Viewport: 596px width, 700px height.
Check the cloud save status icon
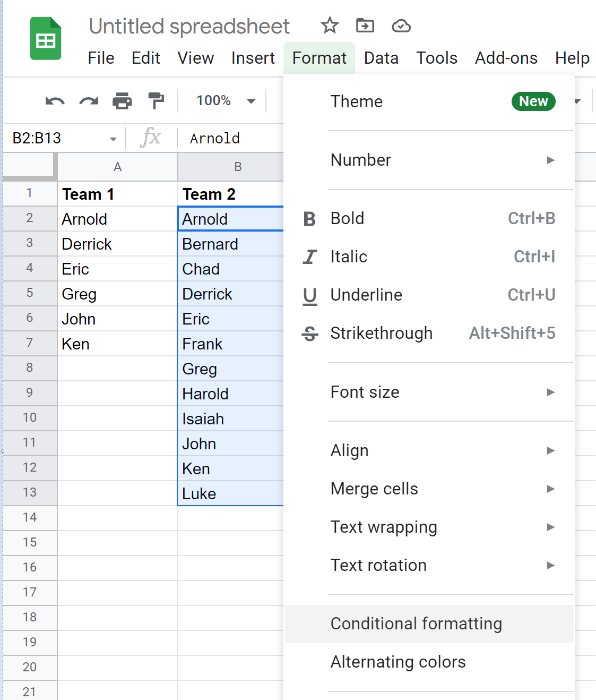401,25
